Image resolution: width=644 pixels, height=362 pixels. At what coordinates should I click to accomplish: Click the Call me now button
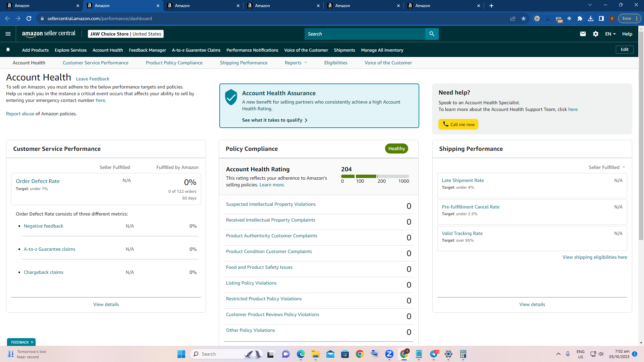[458, 124]
